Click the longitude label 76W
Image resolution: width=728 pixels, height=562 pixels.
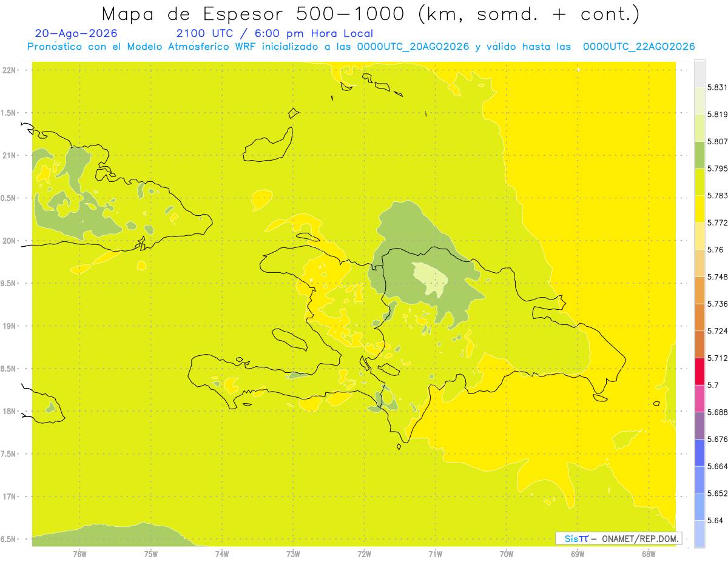point(79,554)
